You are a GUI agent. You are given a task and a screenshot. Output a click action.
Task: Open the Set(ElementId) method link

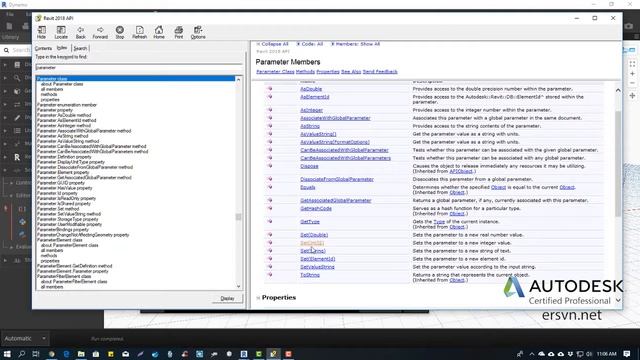pyautogui.click(x=318, y=259)
